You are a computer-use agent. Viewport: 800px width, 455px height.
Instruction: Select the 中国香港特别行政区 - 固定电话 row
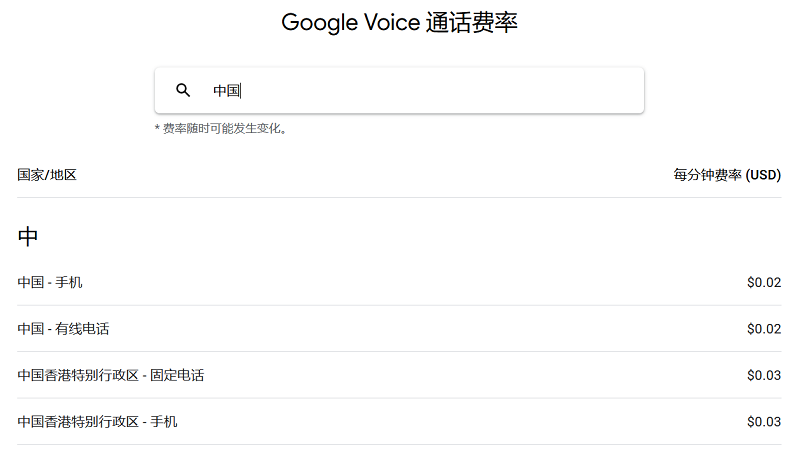tap(399, 375)
